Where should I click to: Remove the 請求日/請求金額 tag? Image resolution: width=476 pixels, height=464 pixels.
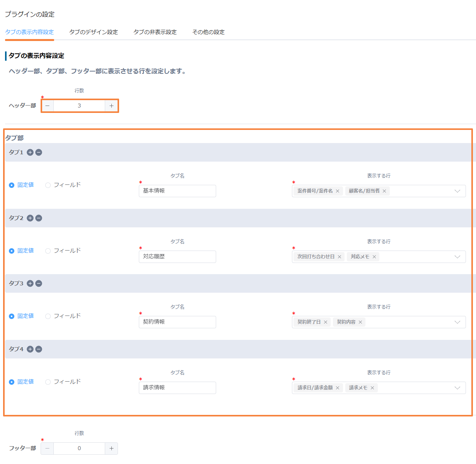click(338, 388)
